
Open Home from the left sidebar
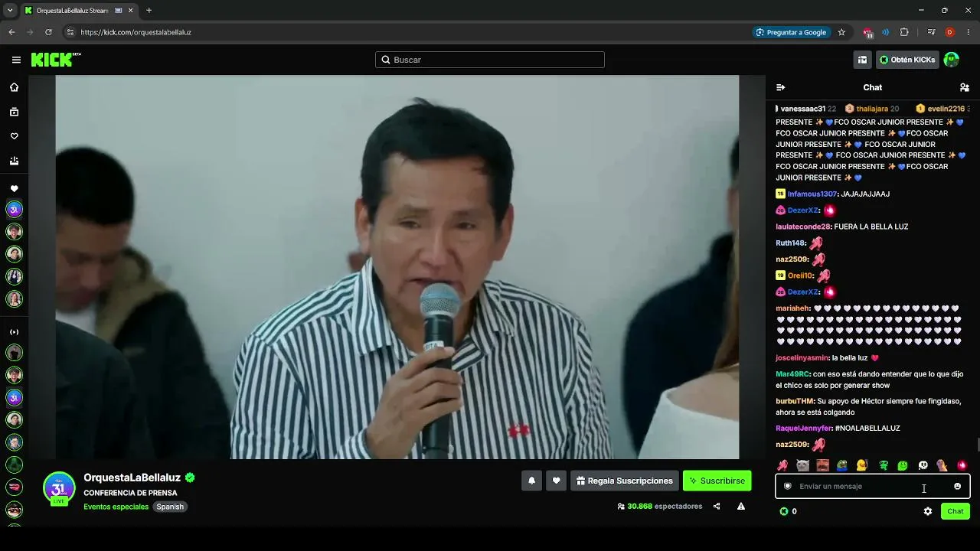click(x=14, y=87)
